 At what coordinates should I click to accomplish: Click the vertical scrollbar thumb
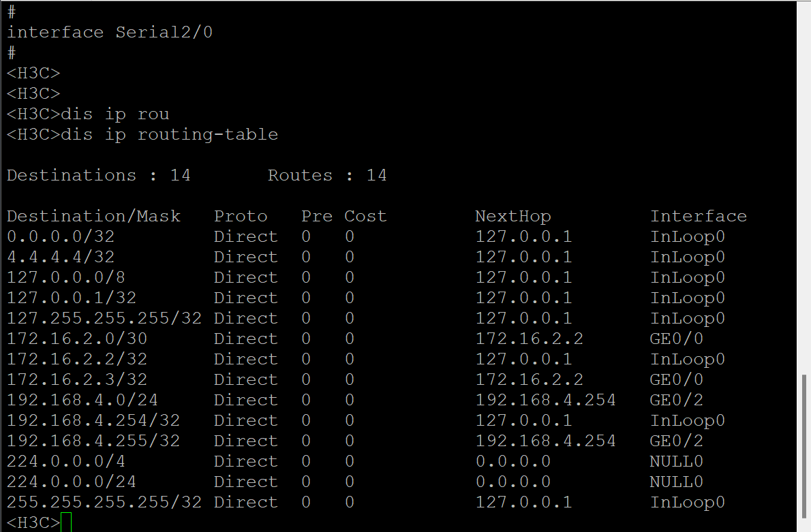(806, 448)
